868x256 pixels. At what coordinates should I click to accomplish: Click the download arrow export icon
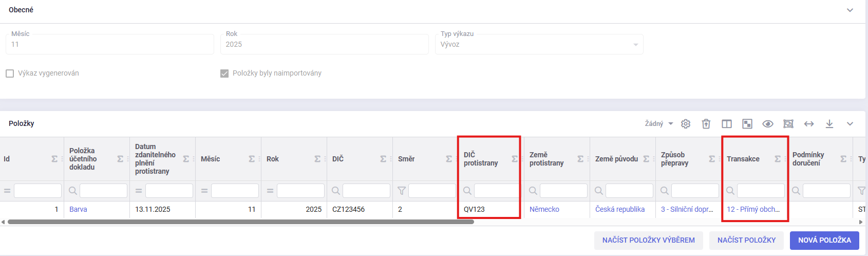click(x=829, y=124)
